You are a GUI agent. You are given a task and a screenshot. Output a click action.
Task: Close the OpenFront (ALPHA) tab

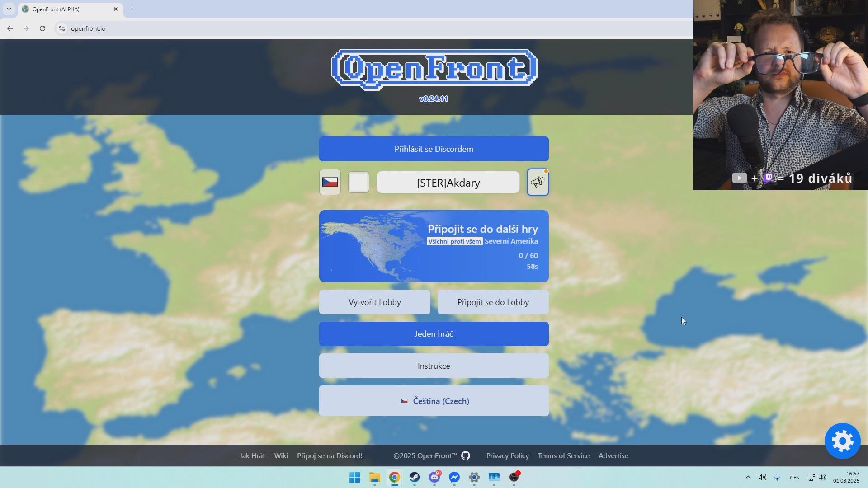pos(116,9)
